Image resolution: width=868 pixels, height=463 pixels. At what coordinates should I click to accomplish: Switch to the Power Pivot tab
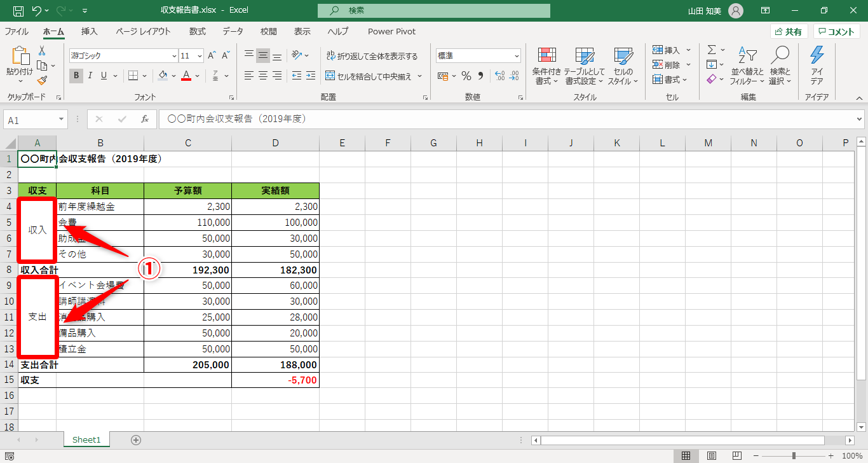pyautogui.click(x=391, y=31)
